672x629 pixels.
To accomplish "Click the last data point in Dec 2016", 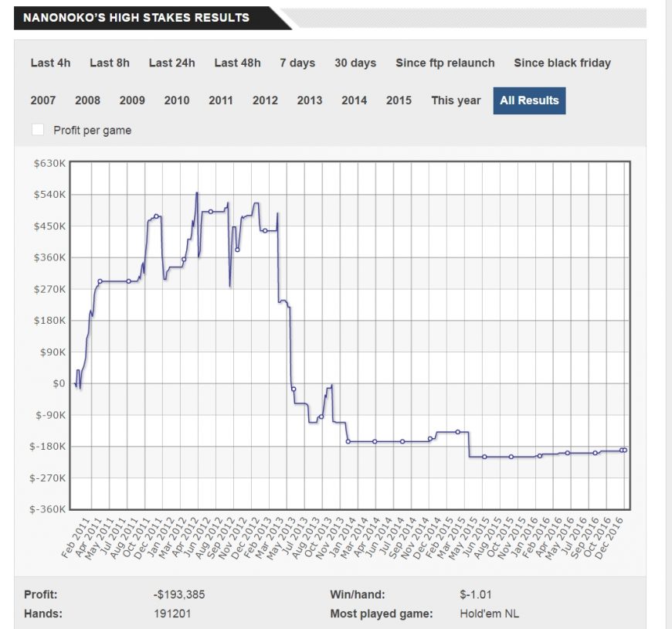I will pos(624,450).
